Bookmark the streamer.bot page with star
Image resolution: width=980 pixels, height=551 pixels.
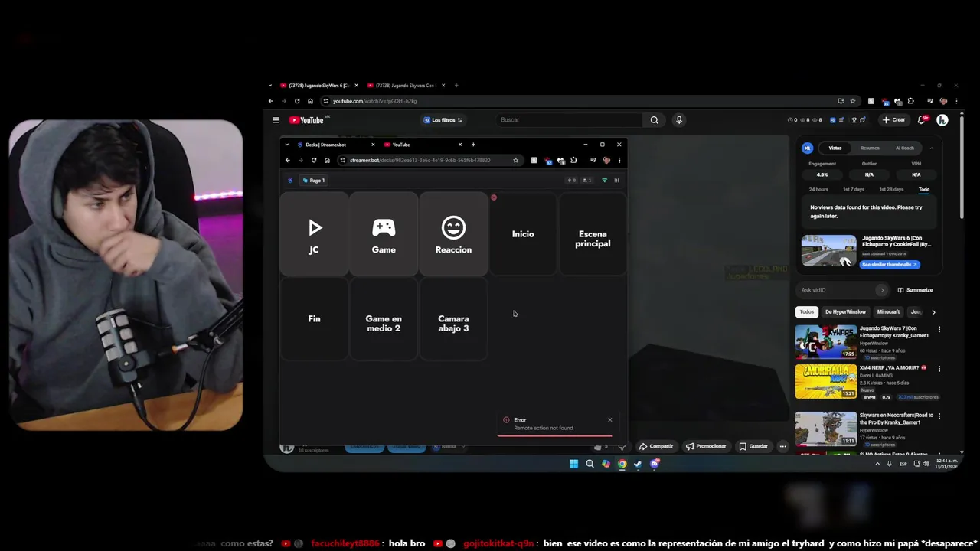pos(515,160)
